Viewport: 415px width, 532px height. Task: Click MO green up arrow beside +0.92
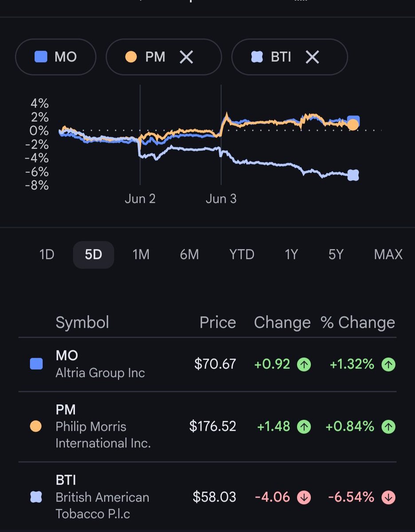click(x=304, y=364)
